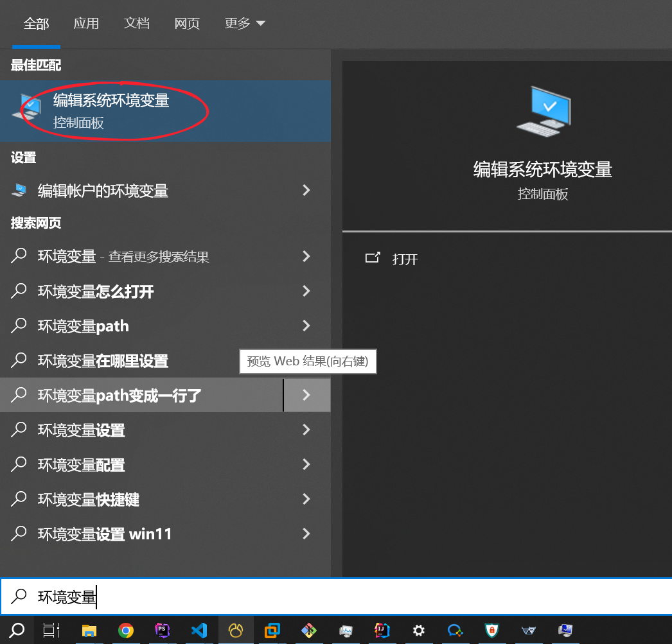Viewport: 672px width, 644px height.
Task: Click search icon beside 环境变量怎么打开
Action: click(19, 291)
